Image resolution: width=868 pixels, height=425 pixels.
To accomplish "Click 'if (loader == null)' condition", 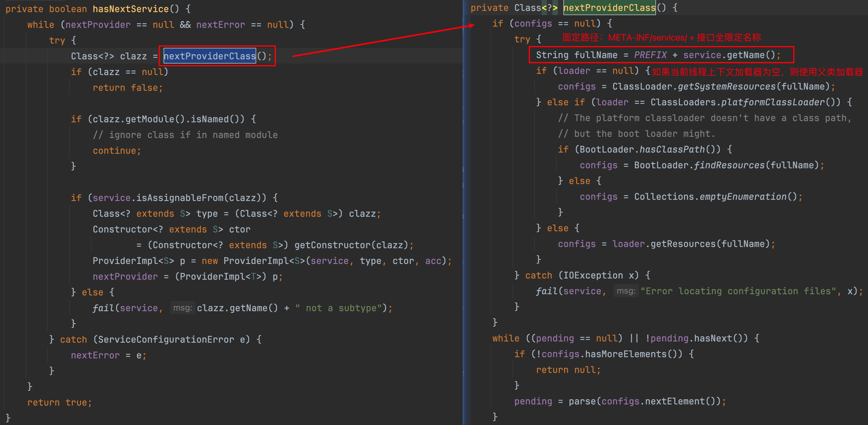I will tap(587, 71).
